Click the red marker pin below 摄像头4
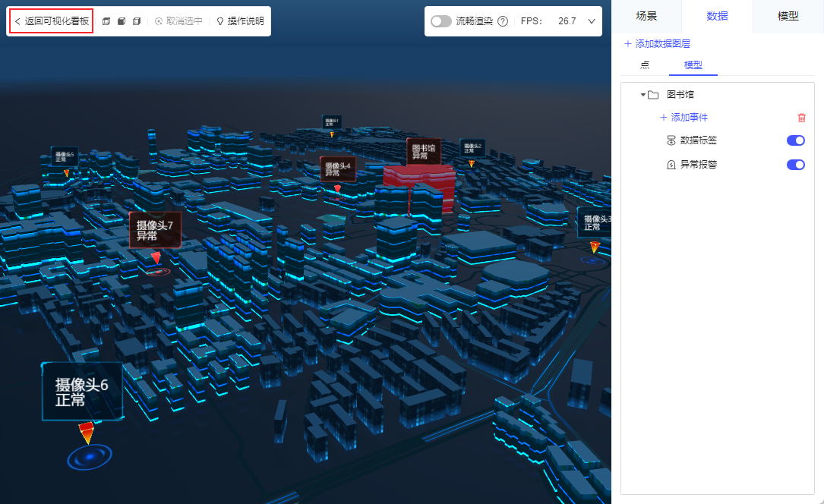 pyautogui.click(x=337, y=188)
